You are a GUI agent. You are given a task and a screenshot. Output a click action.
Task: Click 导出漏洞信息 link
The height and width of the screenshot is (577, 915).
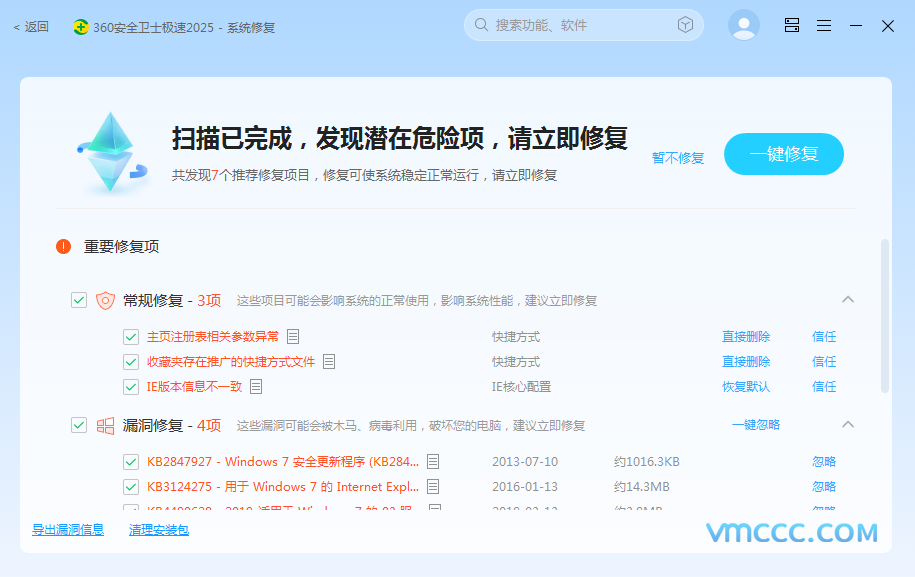pos(67,530)
